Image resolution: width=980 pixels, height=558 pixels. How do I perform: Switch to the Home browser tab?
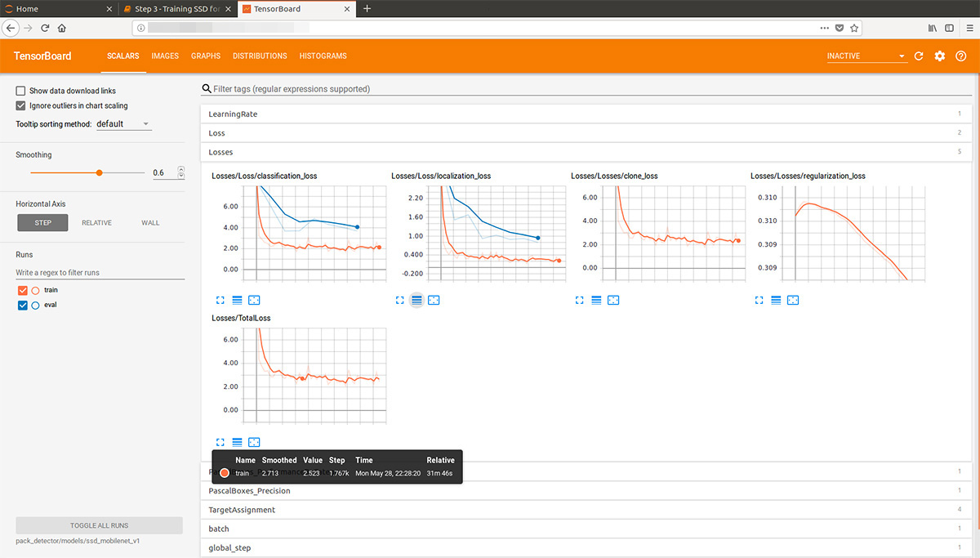click(57, 8)
